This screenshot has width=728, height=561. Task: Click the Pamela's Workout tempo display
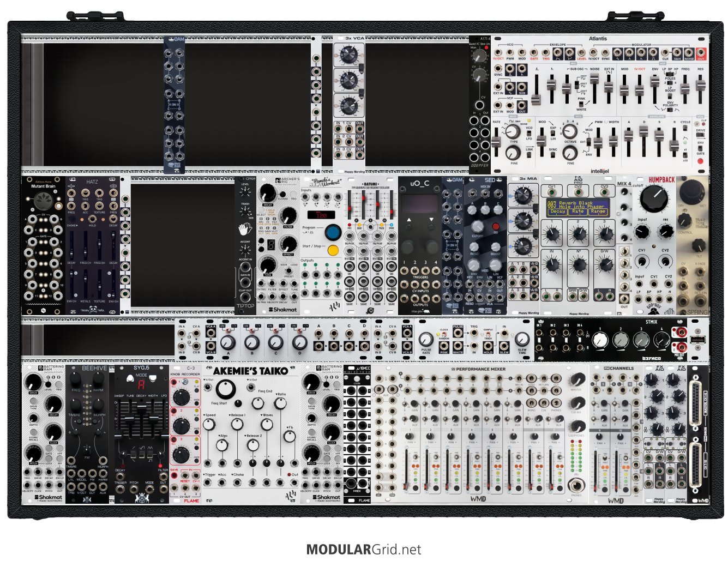pos(321,215)
